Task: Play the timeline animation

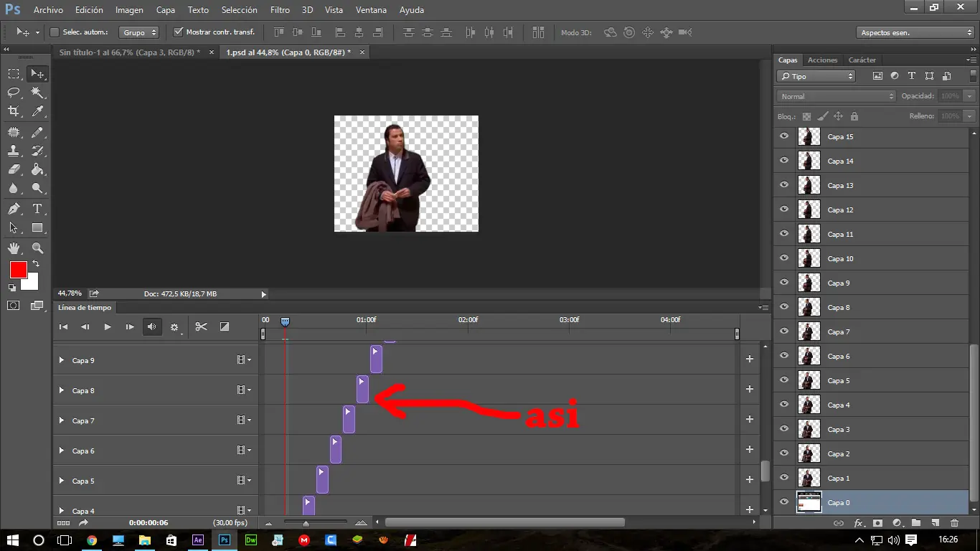Action: 108,326
